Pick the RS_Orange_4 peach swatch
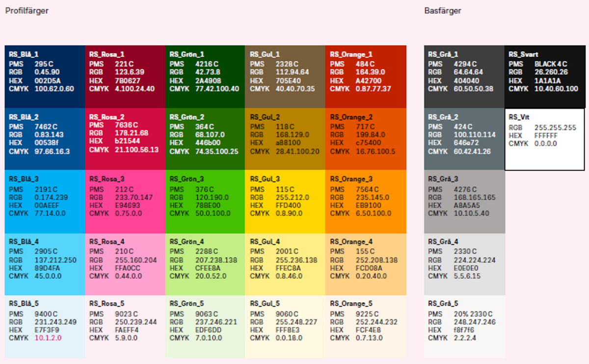 pyautogui.click(x=366, y=264)
